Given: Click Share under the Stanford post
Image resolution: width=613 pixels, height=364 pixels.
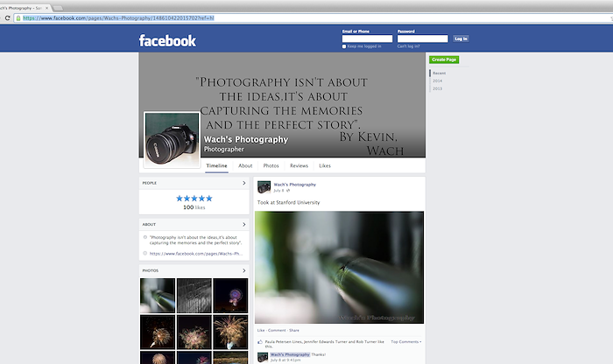Looking at the screenshot, I should click(294, 331).
